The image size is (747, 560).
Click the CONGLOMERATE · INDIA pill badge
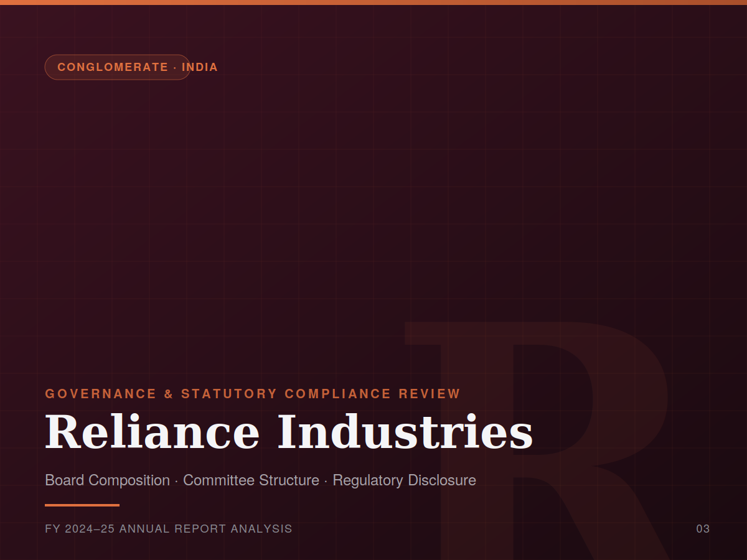(118, 67)
